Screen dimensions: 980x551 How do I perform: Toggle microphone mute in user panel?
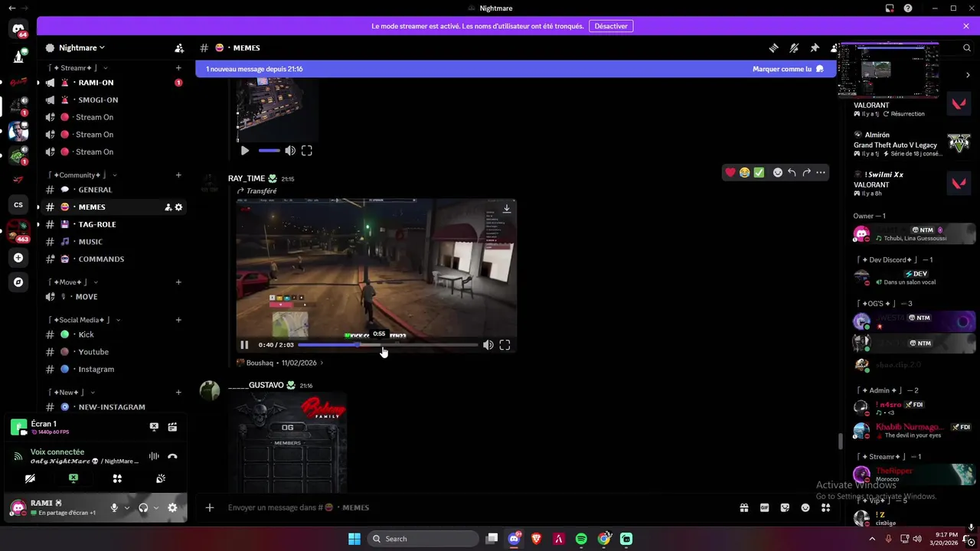tap(114, 507)
